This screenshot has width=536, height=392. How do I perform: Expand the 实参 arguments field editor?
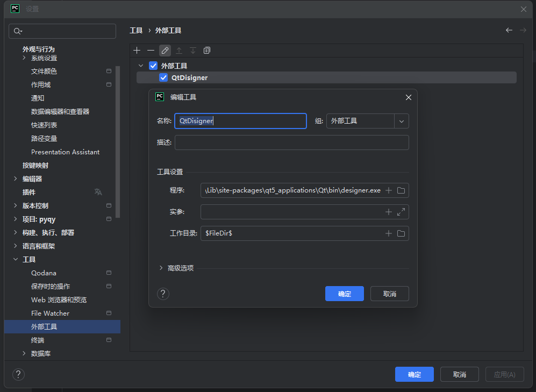(x=401, y=212)
